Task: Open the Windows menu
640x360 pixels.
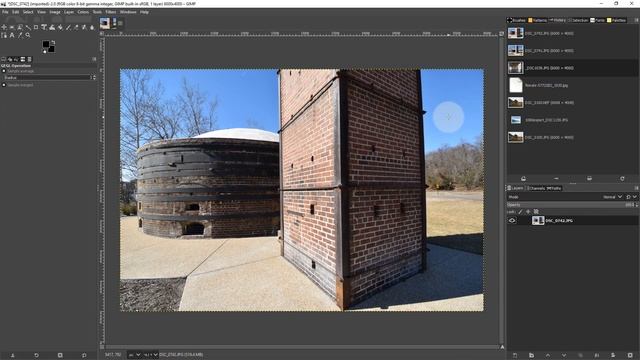Action: point(128,12)
